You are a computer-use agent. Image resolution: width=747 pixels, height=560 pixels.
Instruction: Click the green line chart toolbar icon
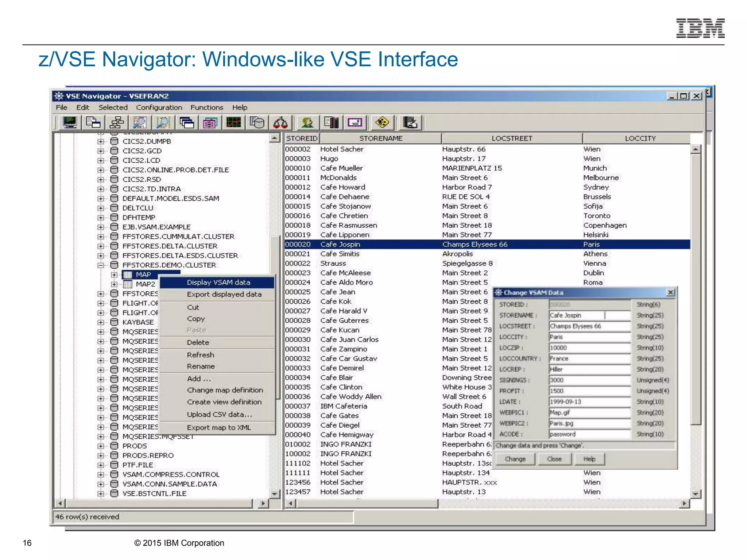[x=233, y=123]
